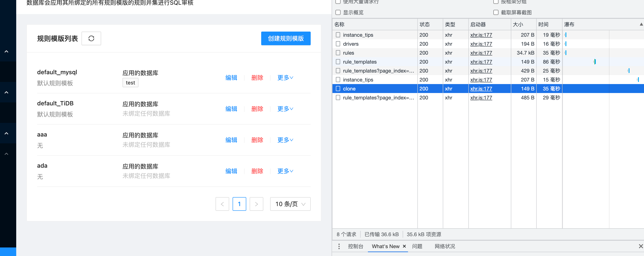The width and height of the screenshot is (644, 256).
Task: Go to previous page with arrow
Action: click(222, 204)
